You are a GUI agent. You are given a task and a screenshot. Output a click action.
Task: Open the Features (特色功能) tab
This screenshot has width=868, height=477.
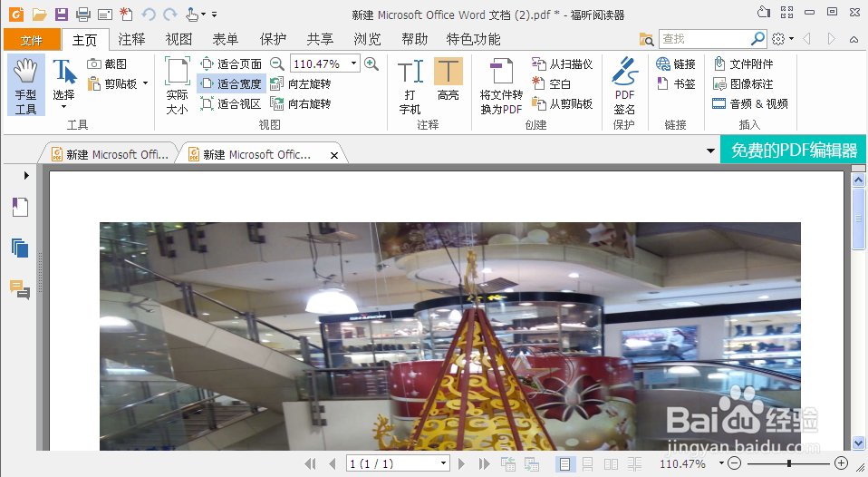(x=473, y=39)
